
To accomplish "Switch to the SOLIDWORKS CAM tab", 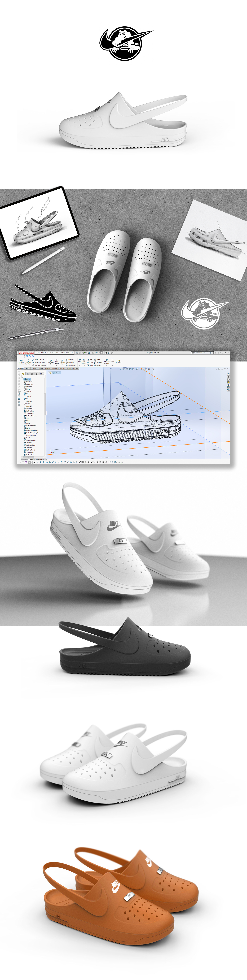I will coord(72,368).
